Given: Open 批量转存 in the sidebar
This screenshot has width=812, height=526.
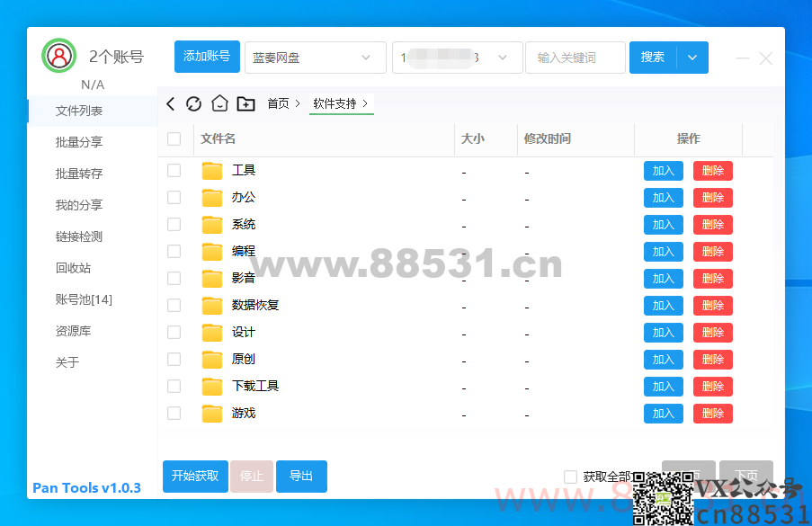Looking at the screenshot, I should [x=79, y=174].
